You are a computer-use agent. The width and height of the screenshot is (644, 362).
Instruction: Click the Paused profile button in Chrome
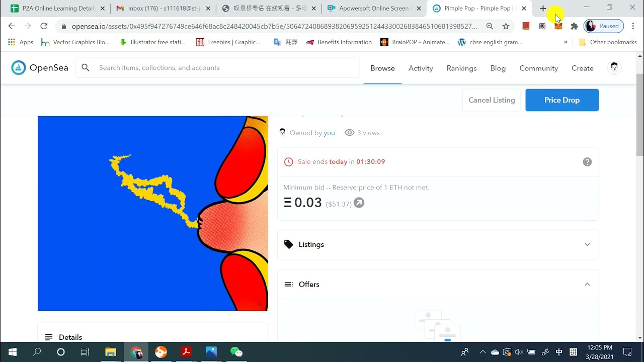pos(604,26)
